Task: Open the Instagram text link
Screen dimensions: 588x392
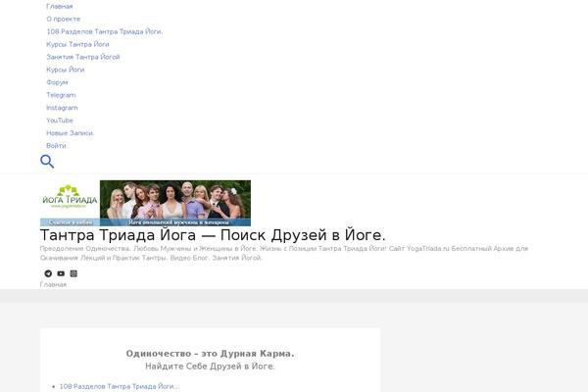Action: point(62,108)
